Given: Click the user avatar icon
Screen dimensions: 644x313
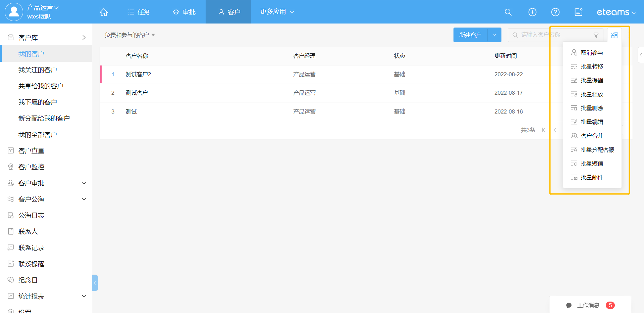Looking at the screenshot, I should [x=14, y=12].
